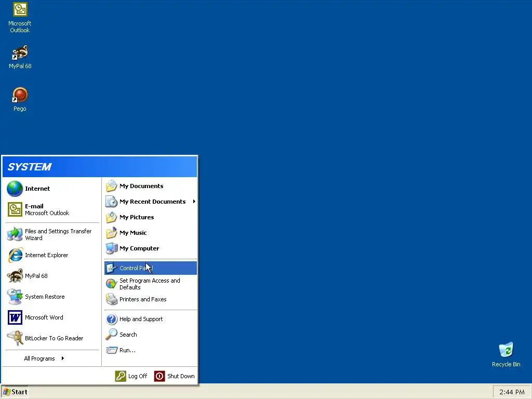This screenshot has width=532, height=399.
Task: Click the Start button on the taskbar
Action: [15, 392]
